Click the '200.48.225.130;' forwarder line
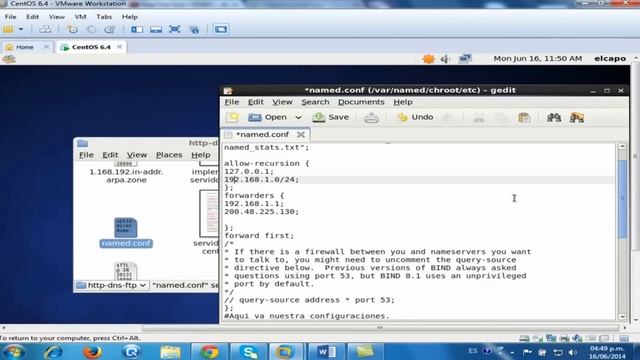640x360 pixels. [261, 211]
